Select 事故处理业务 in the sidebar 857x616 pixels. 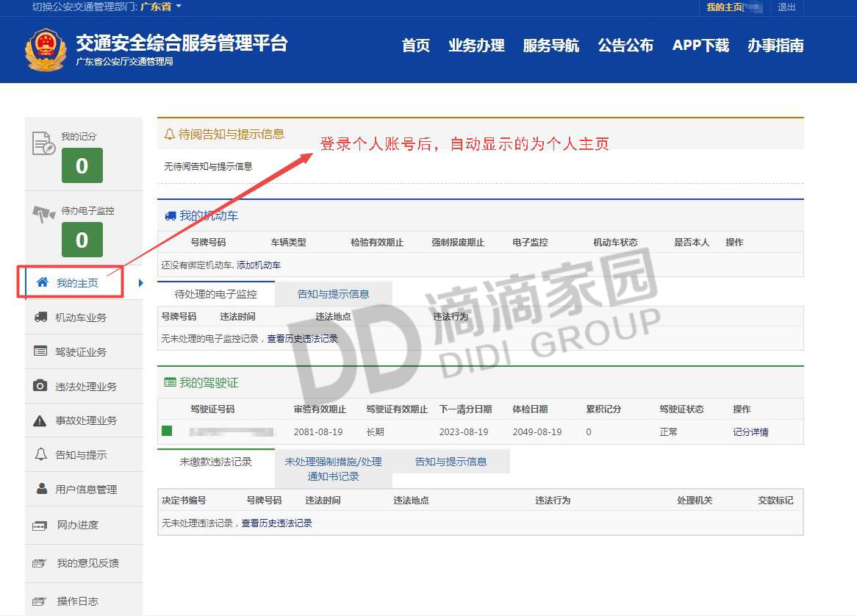(85, 420)
